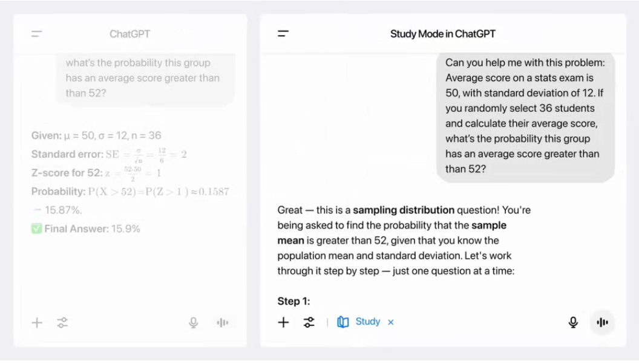This screenshot has width=639, height=364.
Task: Click the Study Mode in ChatGPT title
Action: click(443, 34)
